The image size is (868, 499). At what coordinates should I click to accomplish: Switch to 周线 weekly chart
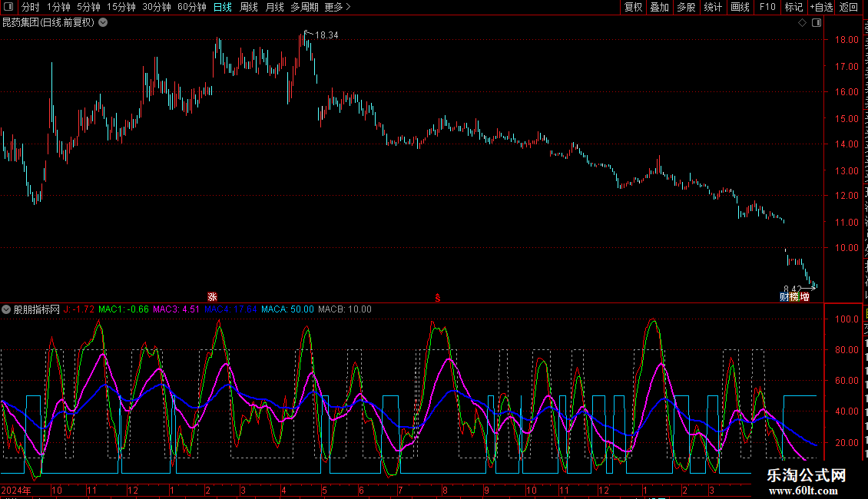point(249,7)
